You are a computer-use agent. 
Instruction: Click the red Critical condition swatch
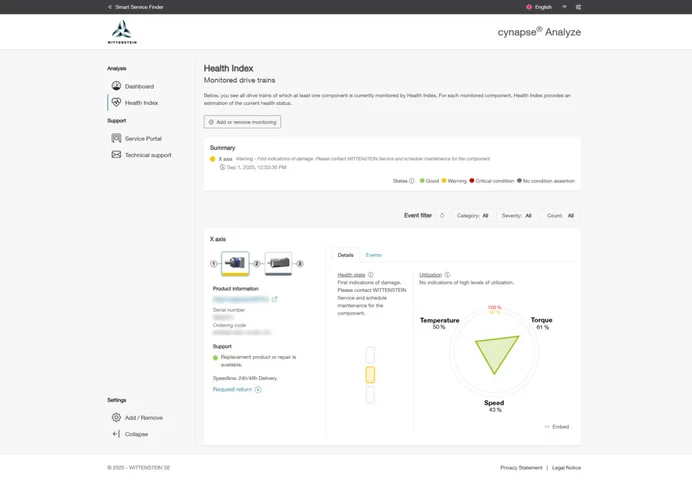(472, 180)
